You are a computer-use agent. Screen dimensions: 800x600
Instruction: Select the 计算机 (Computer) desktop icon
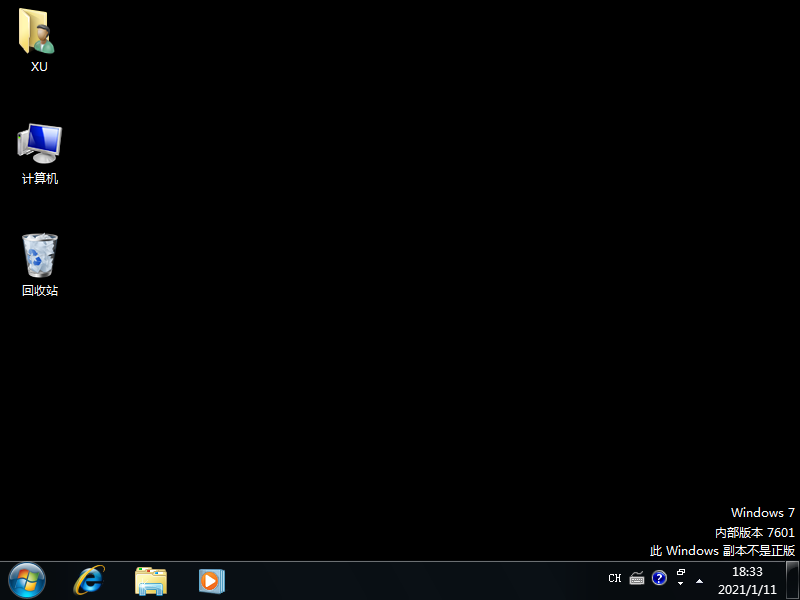click(x=39, y=144)
